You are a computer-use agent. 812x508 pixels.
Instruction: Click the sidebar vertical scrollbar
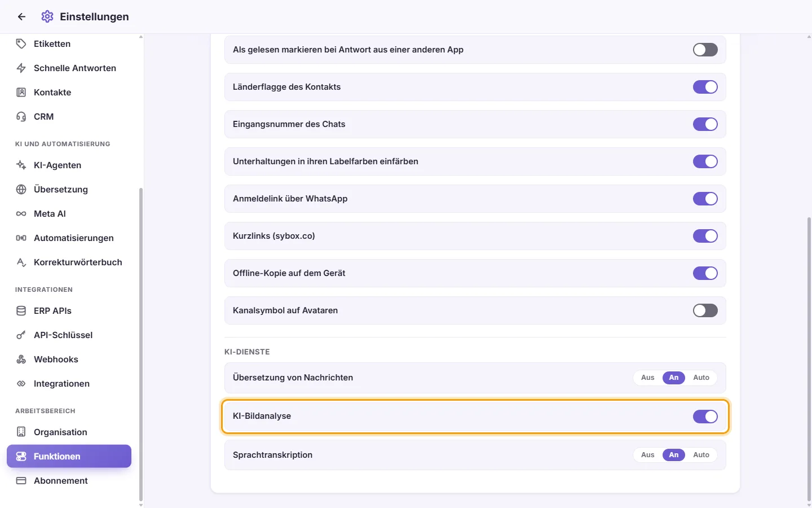pyautogui.click(x=141, y=344)
